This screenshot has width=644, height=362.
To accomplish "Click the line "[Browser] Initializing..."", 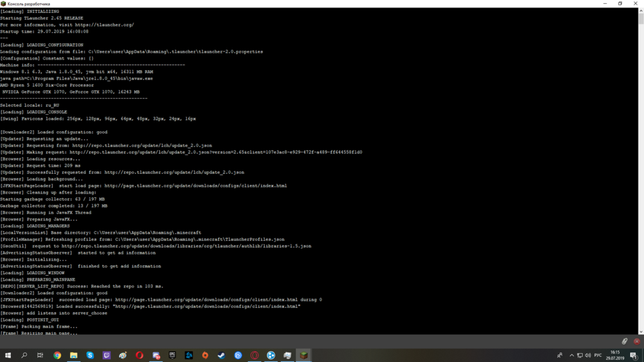I will click(33, 260).
